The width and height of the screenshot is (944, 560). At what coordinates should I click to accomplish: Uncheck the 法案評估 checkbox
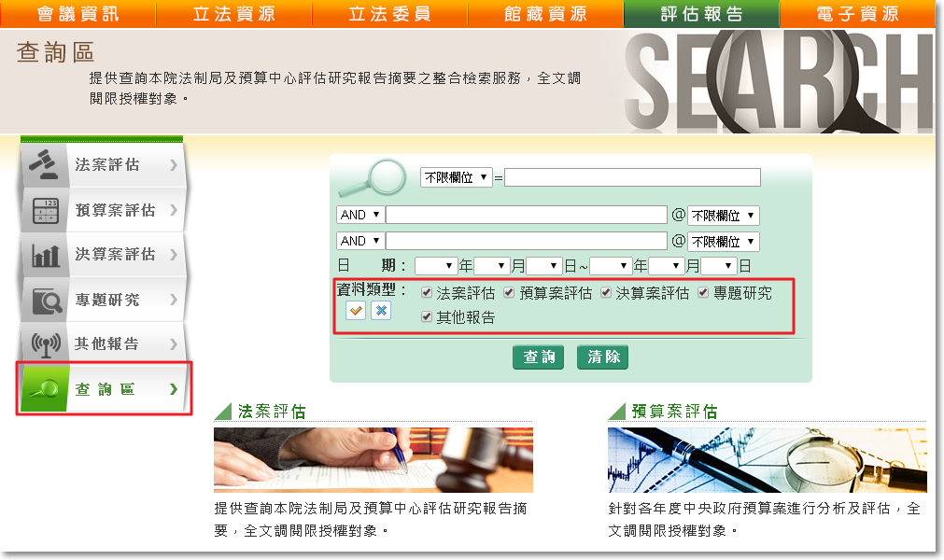(427, 293)
